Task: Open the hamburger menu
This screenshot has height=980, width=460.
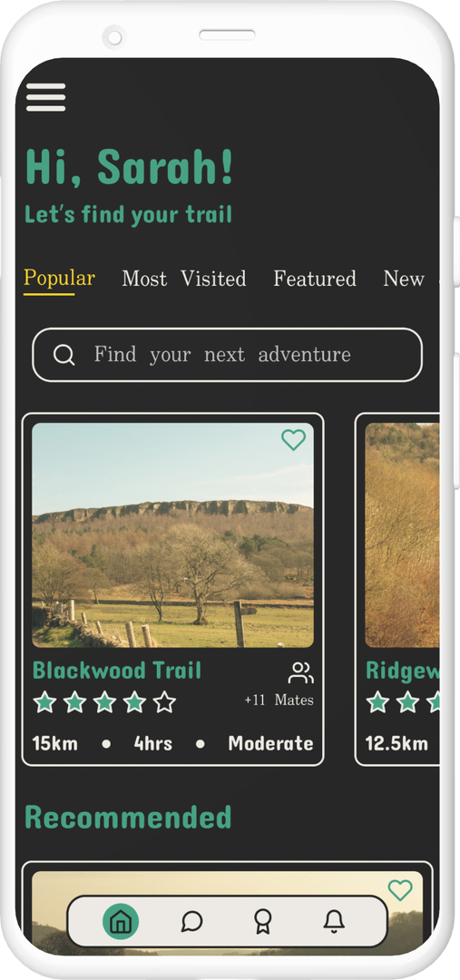Action: click(45, 97)
